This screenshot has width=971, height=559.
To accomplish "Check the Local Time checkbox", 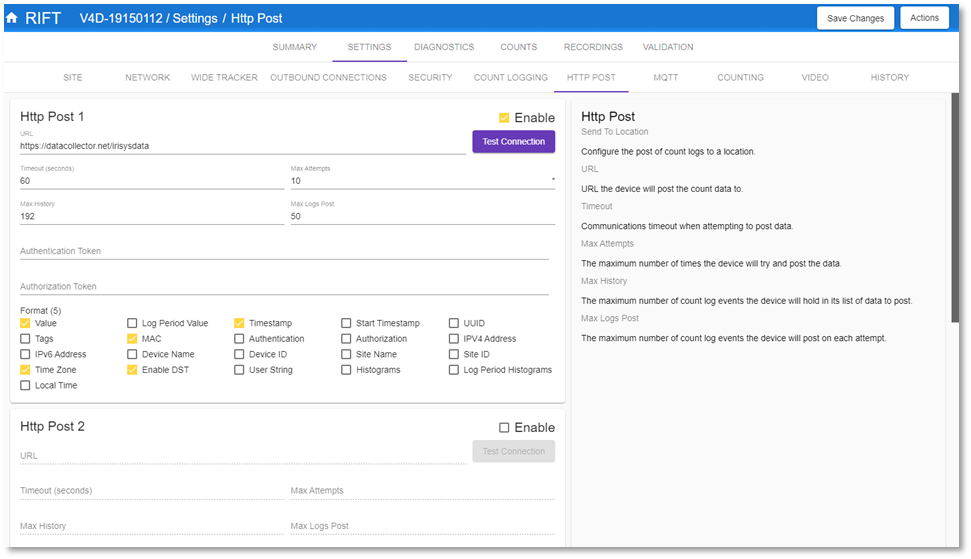I will (25, 385).
